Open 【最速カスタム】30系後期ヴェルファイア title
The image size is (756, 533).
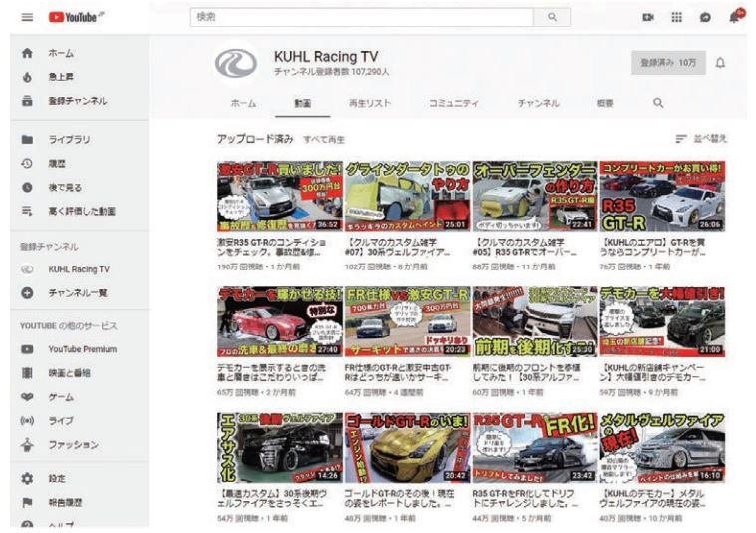(273, 499)
